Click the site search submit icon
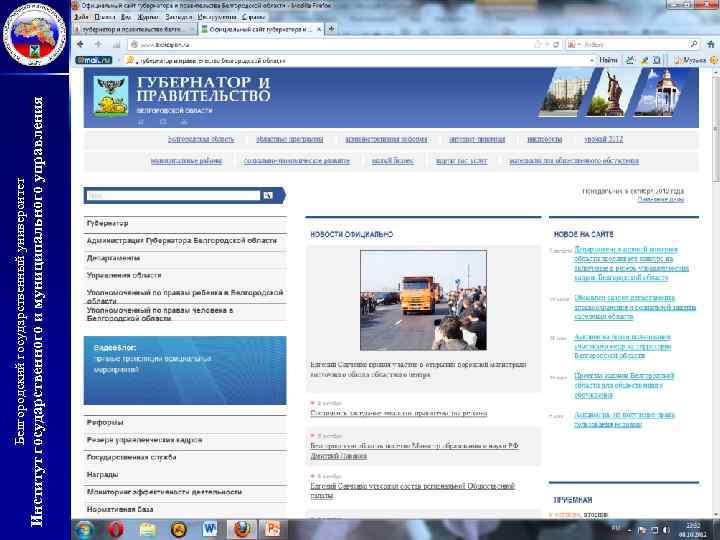720x540 pixels. (x=268, y=196)
